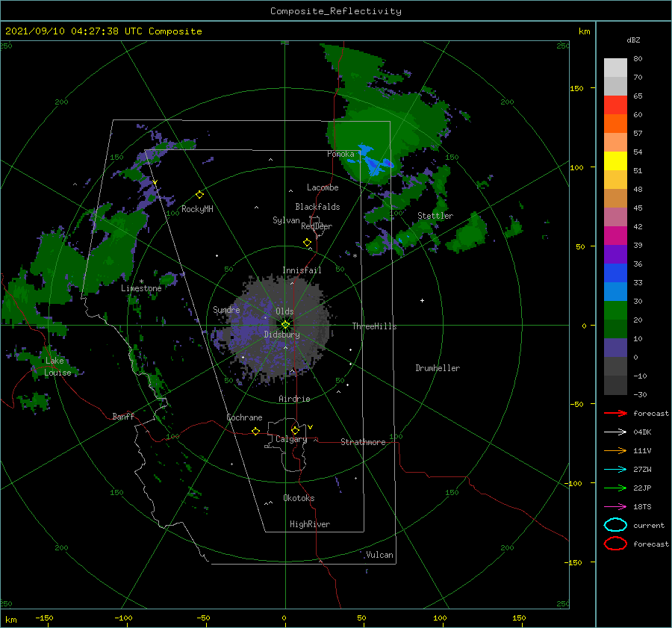Click the Vulcan city label
This screenshot has height=628, width=672.
point(379,555)
